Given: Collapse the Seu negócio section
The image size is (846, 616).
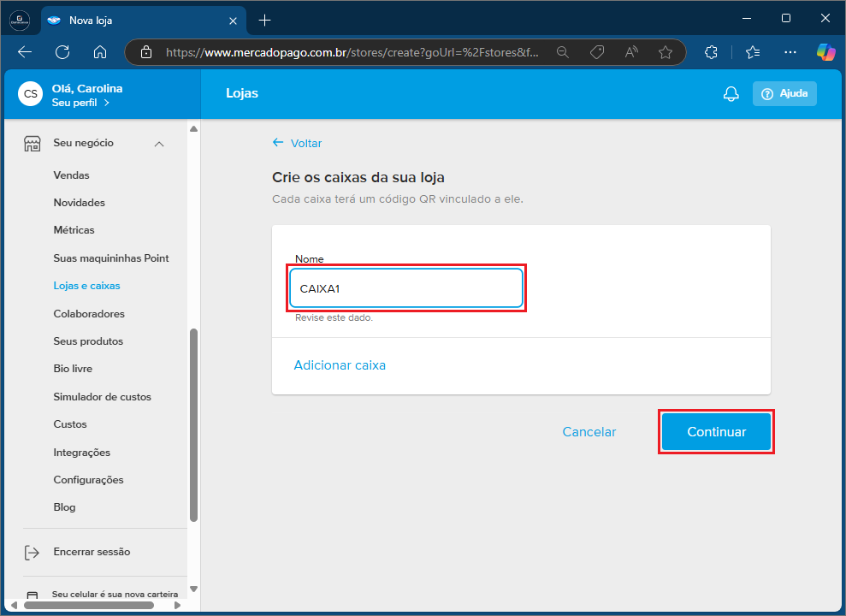Looking at the screenshot, I should (159, 144).
